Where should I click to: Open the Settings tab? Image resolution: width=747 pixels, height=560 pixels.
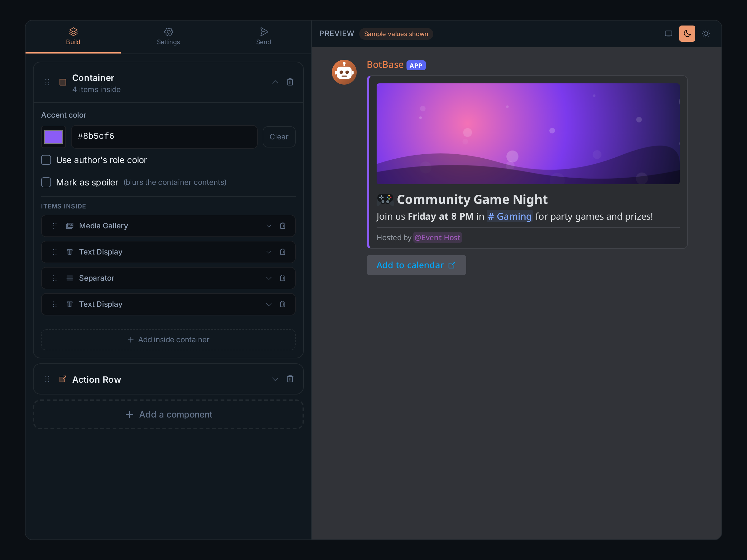coord(168,37)
